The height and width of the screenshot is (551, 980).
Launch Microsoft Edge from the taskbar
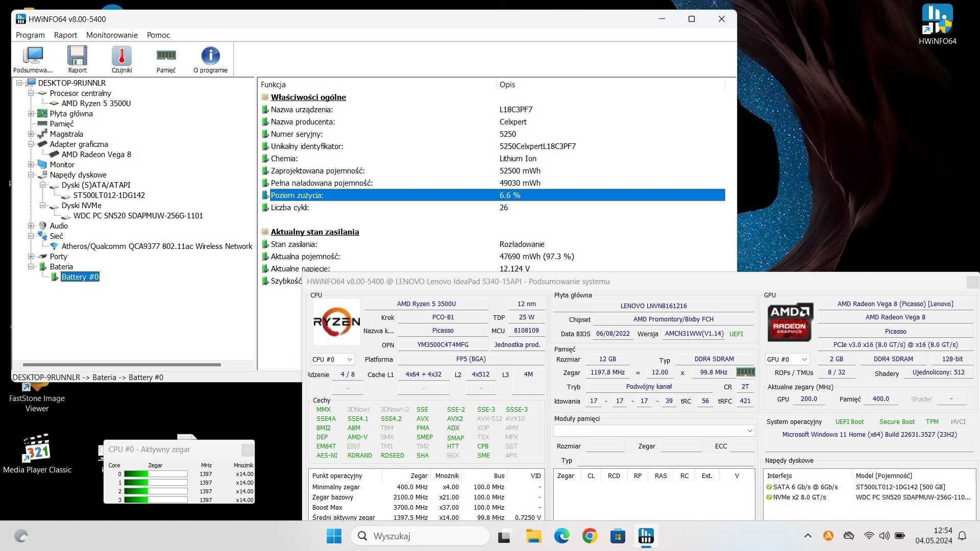point(561,536)
